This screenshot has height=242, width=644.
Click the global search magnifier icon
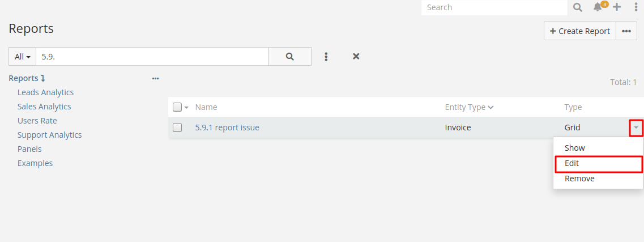click(577, 7)
